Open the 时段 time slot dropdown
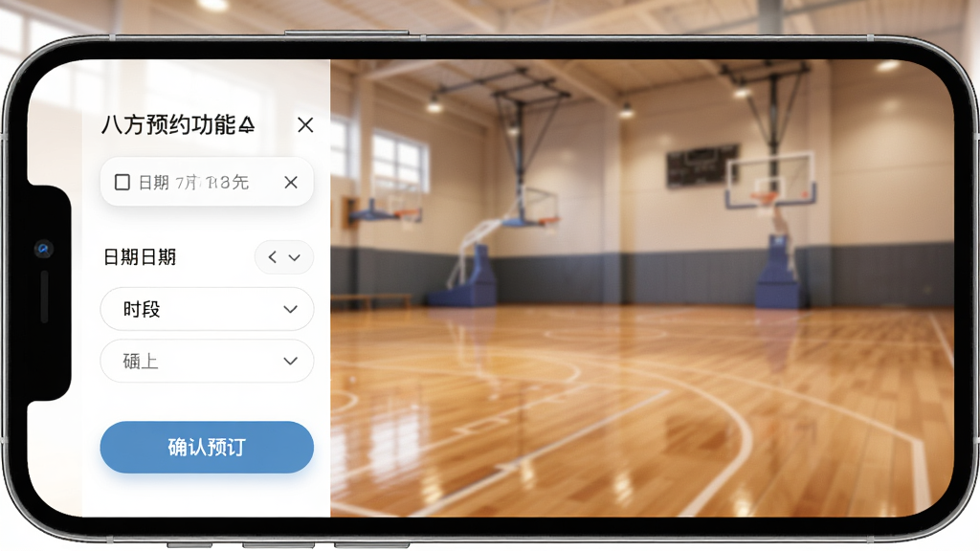 point(207,309)
